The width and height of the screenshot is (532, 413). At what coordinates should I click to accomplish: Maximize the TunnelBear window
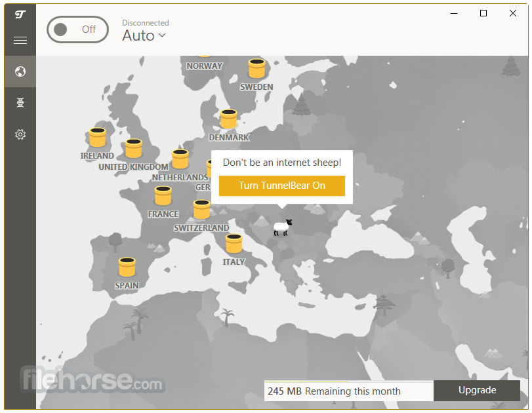pos(483,13)
